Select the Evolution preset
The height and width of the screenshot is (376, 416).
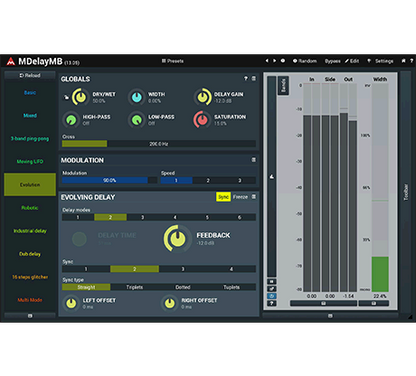pyautogui.click(x=30, y=184)
